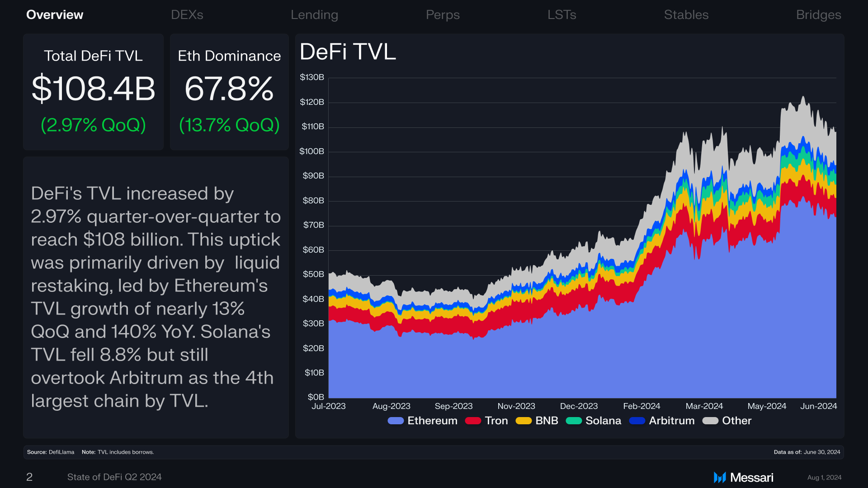Click the Dec-2023 x-axis label

pyautogui.click(x=579, y=406)
